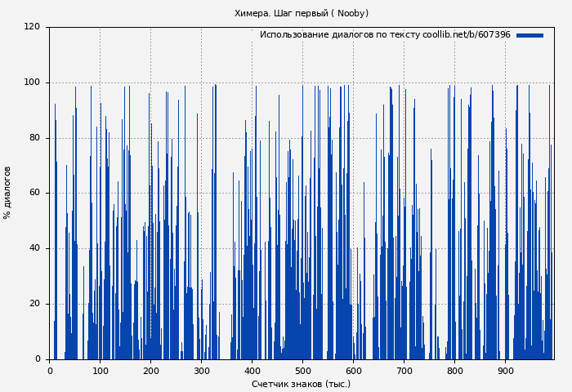The image size is (572, 392).
Task: Select the '% диалогов' y-axis label
Action: point(7,193)
